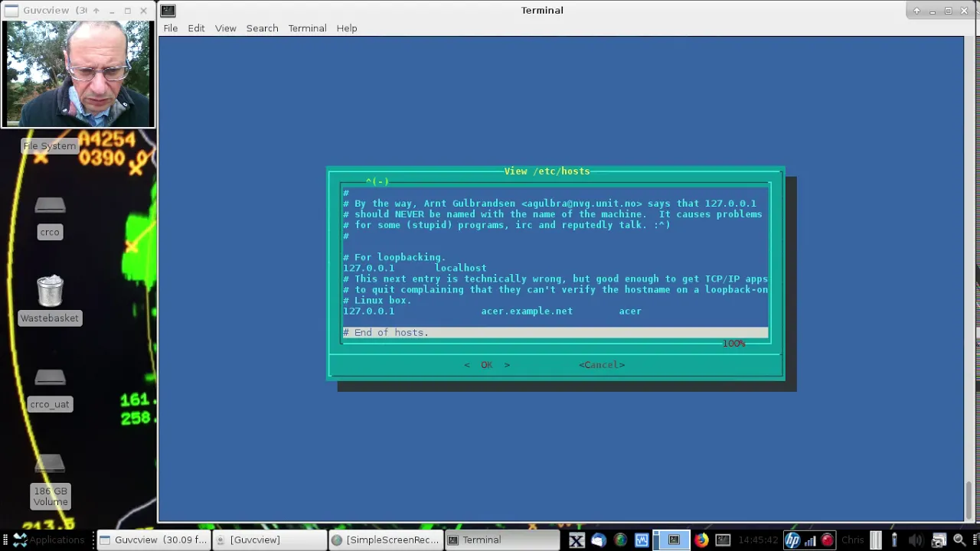The width and height of the screenshot is (980, 551).
Task: Click the 127.0.0.1 localhost entry
Action: pos(414,269)
